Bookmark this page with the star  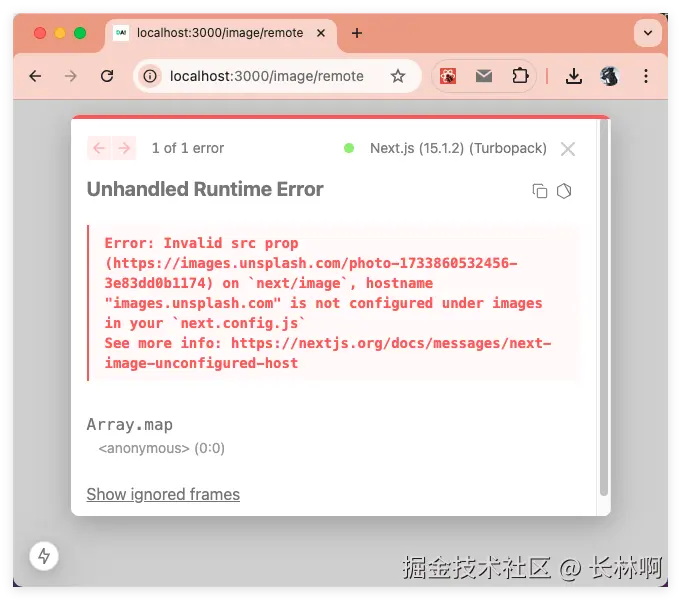397,76
